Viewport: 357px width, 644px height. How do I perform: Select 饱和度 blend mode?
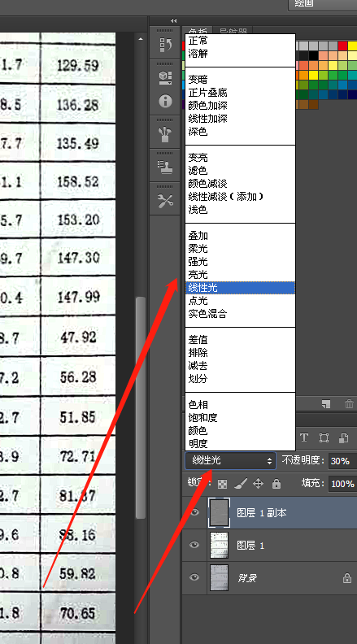[241, 418]
